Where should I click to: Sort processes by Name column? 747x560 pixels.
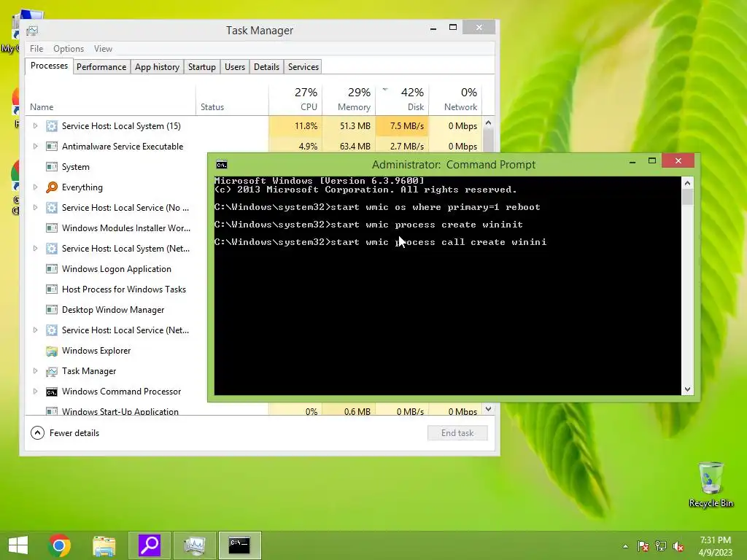(x=110, y=99)
